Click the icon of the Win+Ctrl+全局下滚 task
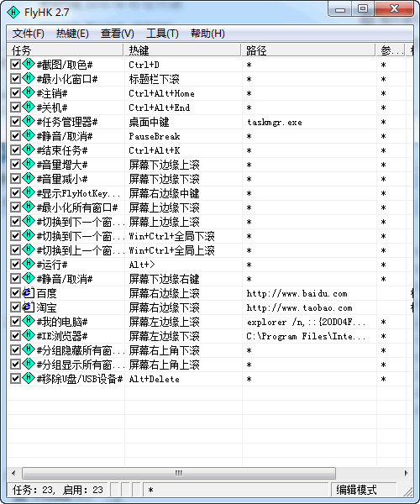This screenshot has height=504, width=420. tap(29, 235)
